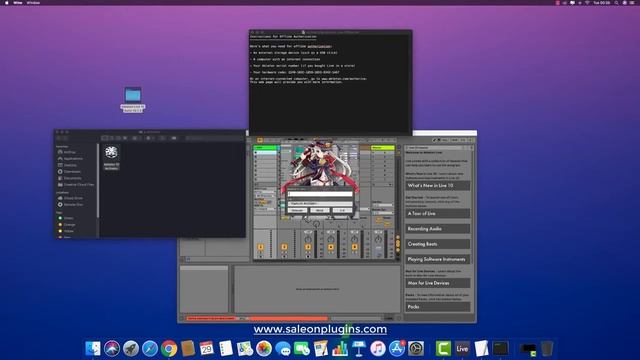The width and height of the screenshot is (640, 360).
Task: Select the Yellow tag in Finder sidebar
Action: pyautogui.click(x=69, y=231)
